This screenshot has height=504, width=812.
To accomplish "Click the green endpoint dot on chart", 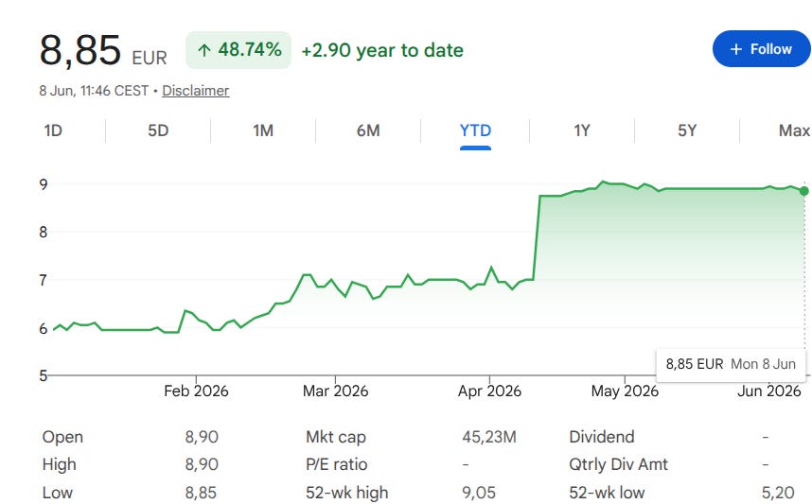I will pyautogui.click(x=804, y=191).
